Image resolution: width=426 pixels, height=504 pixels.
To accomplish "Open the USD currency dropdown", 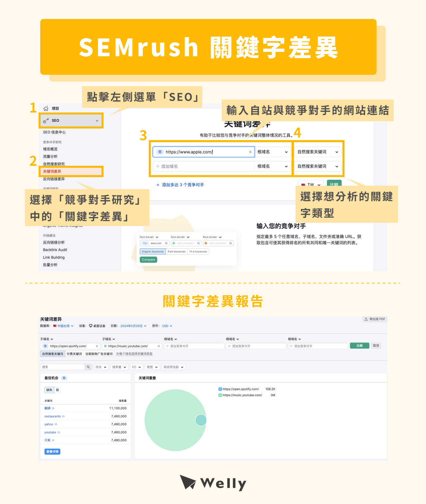I will (167, 326).
